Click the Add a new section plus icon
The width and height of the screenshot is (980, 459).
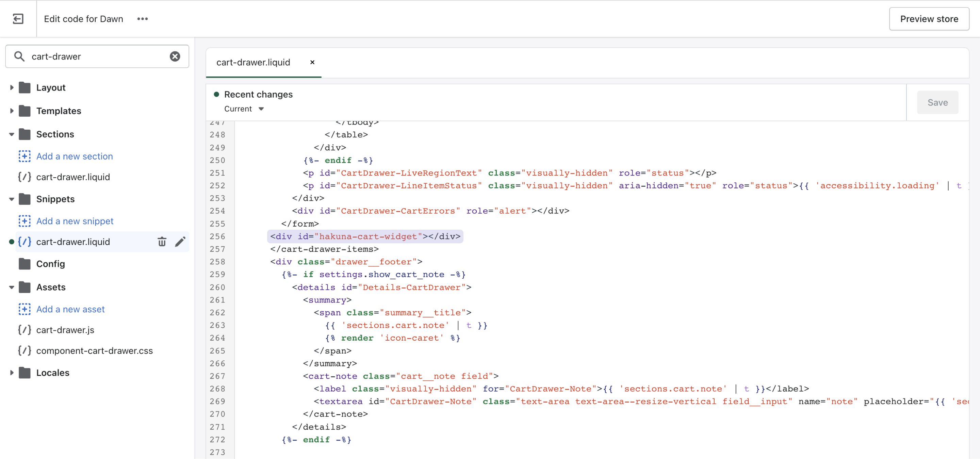point(24,156)
